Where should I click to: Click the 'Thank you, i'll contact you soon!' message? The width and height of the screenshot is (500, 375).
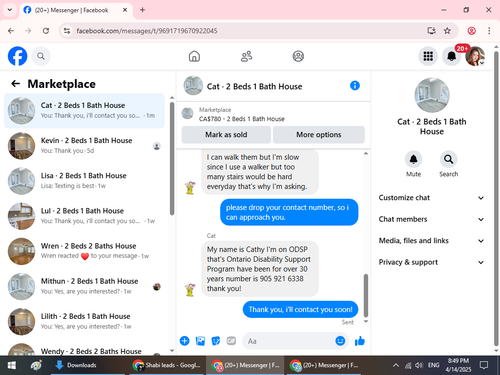click(300, 309)
